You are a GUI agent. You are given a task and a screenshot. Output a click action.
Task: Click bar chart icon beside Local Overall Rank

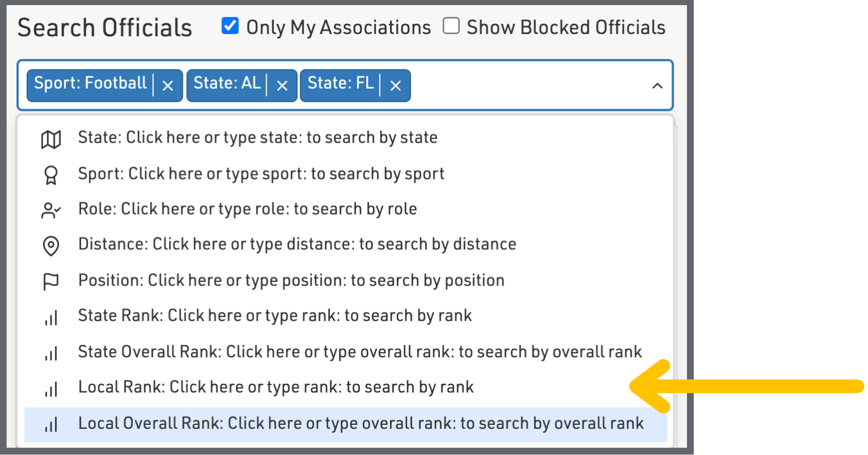51,424
